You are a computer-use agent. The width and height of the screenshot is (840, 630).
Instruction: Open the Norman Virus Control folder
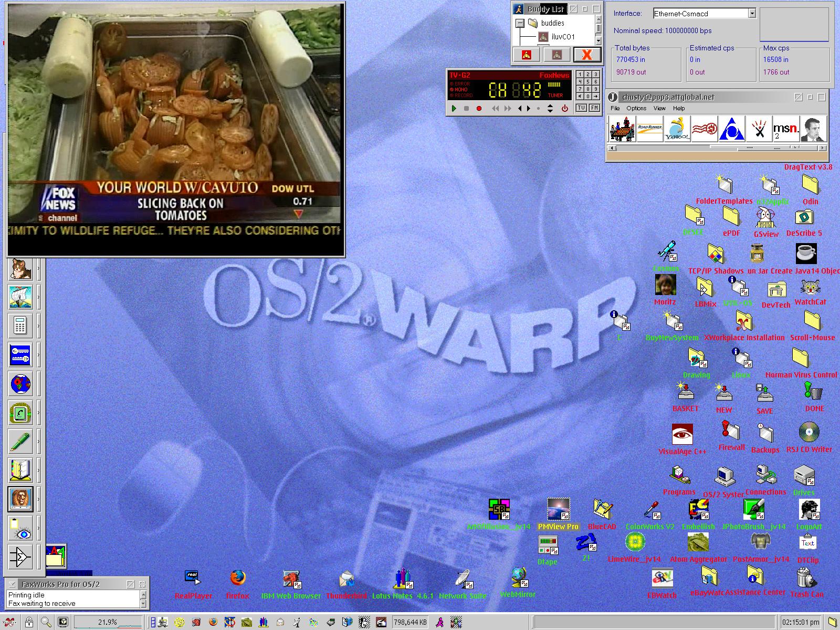tap(801, 358)
